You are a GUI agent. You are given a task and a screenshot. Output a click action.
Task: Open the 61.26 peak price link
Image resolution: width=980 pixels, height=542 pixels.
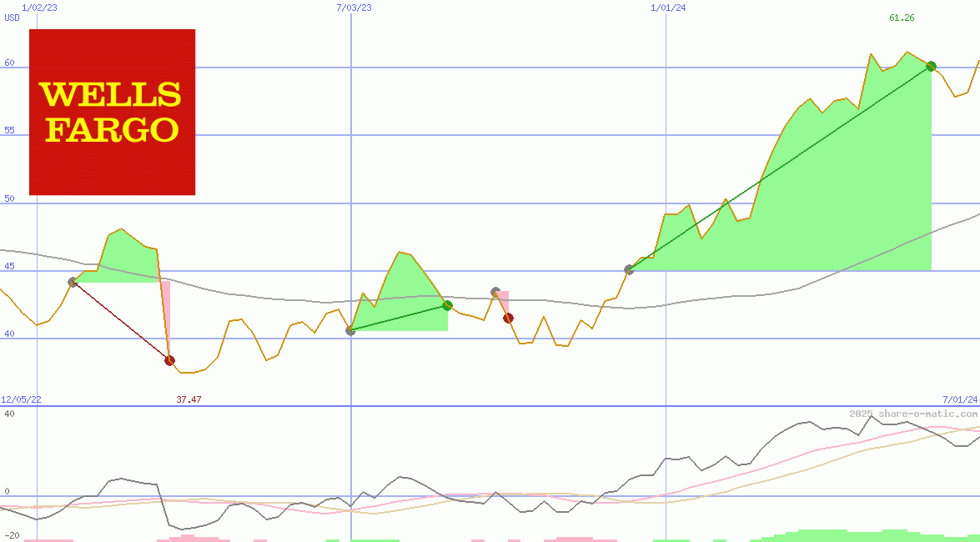900,16
